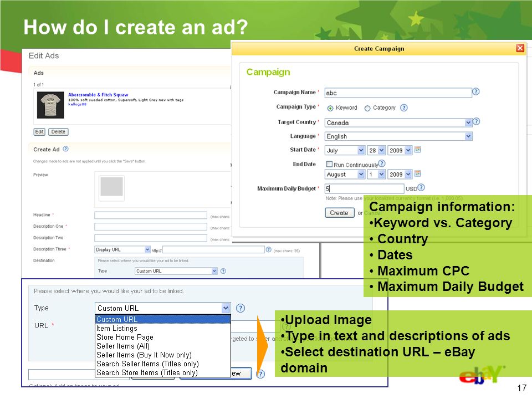Viewport: 532px width, 399px height.
Task: Open End Date calendar picker icon
Action: click(x=418, y=173)
